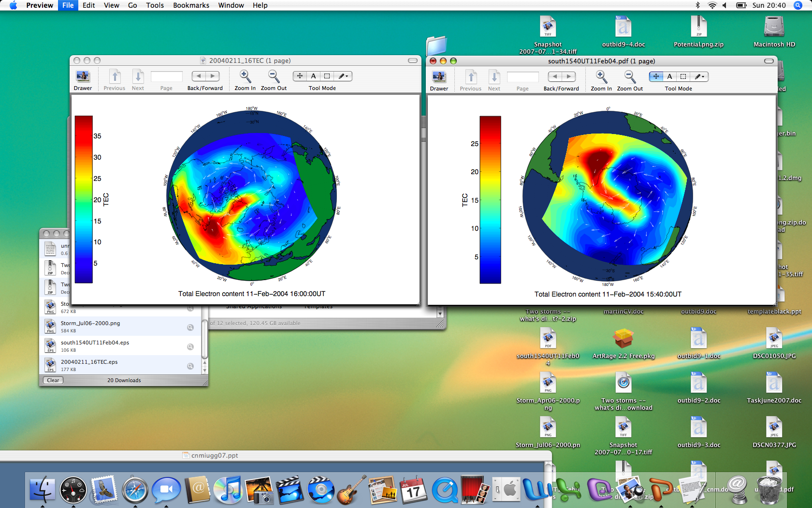Click the Downloads list scrollbar down arrow

(204, 371)
